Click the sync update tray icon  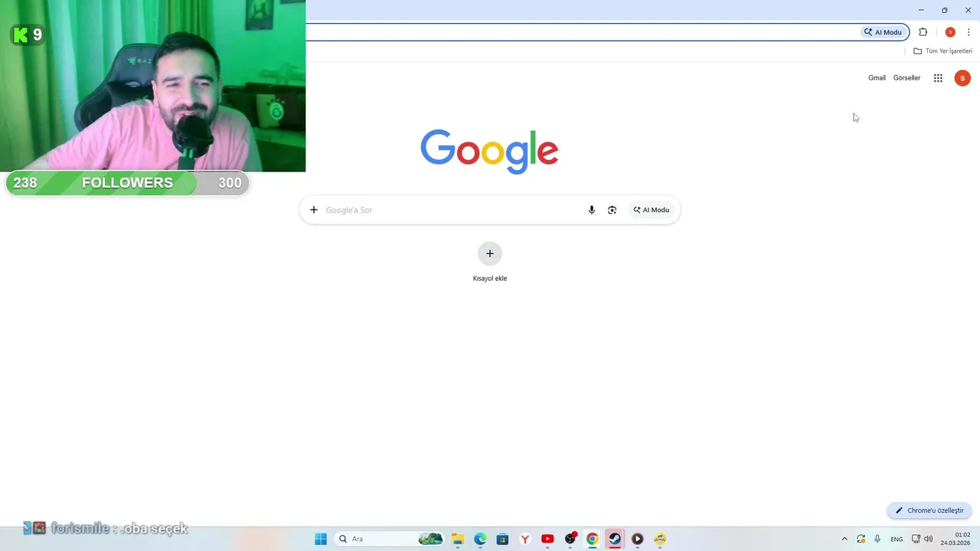861,539
